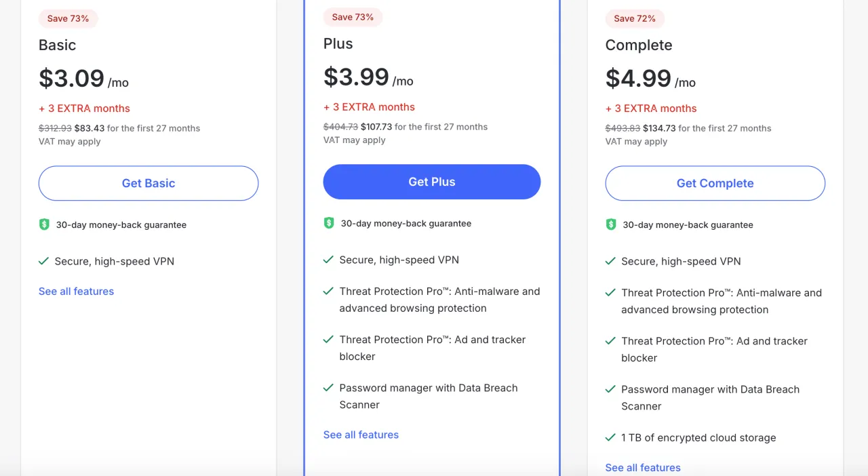The height and width of the screenshot is (476, 868).
Task: Click the Complete plan 1 TB cloud storage checkmark
Action: 610,437
